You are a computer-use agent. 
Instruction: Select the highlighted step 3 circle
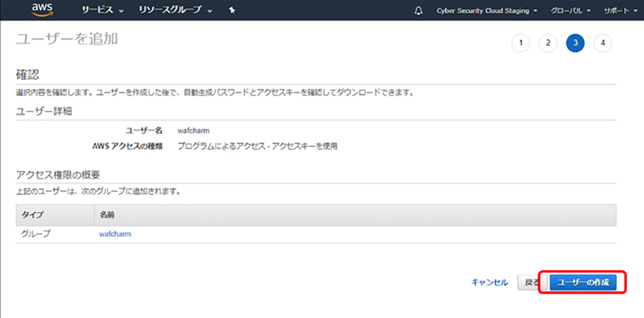click(575, 43)
